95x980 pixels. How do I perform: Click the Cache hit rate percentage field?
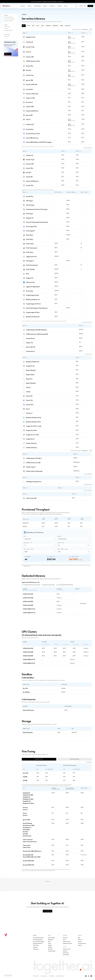74,545
